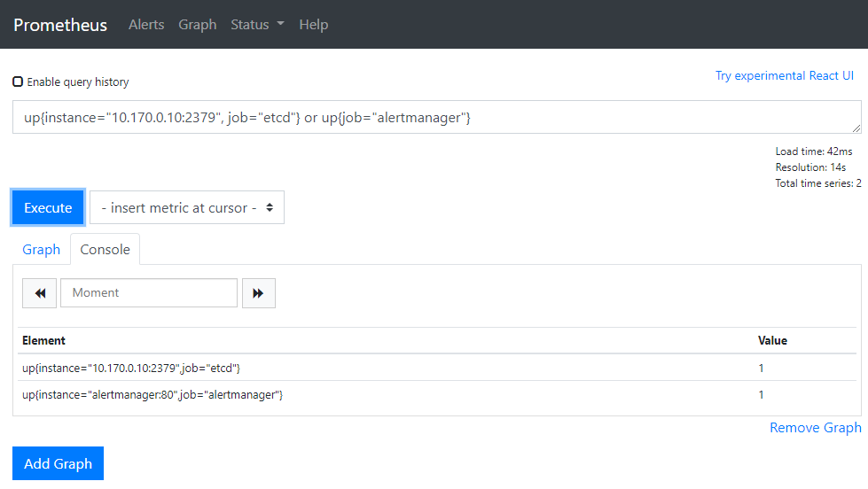Focus the PromQL expression query field
This screenshot has width=868, height=489.
[434, 117]
